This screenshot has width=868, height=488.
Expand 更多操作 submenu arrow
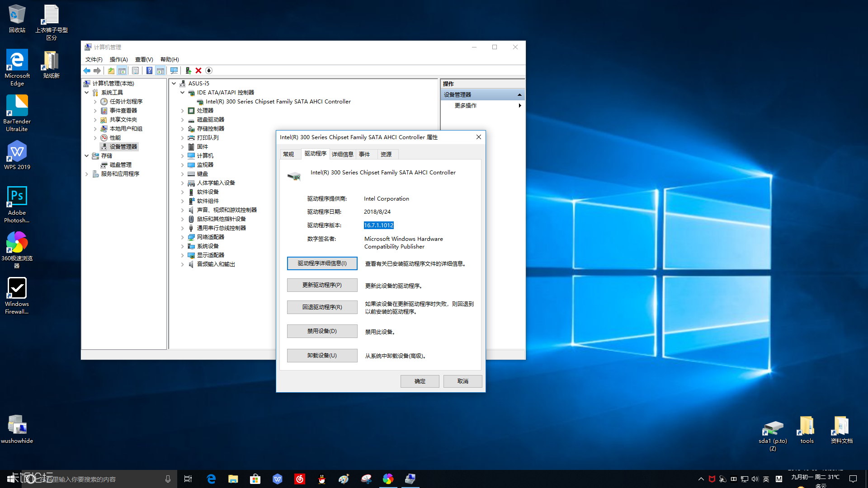coord(520,105)
